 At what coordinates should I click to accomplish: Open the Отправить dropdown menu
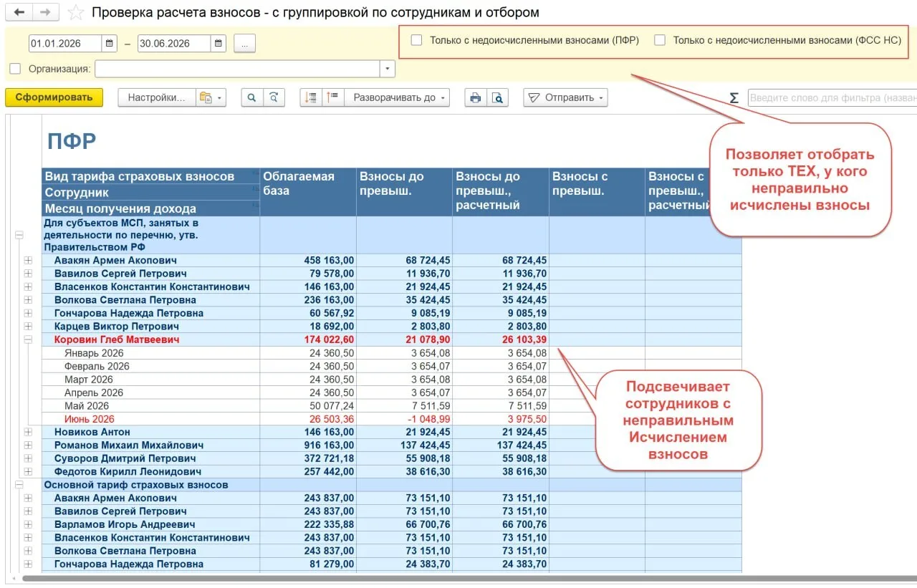point(566,98)
